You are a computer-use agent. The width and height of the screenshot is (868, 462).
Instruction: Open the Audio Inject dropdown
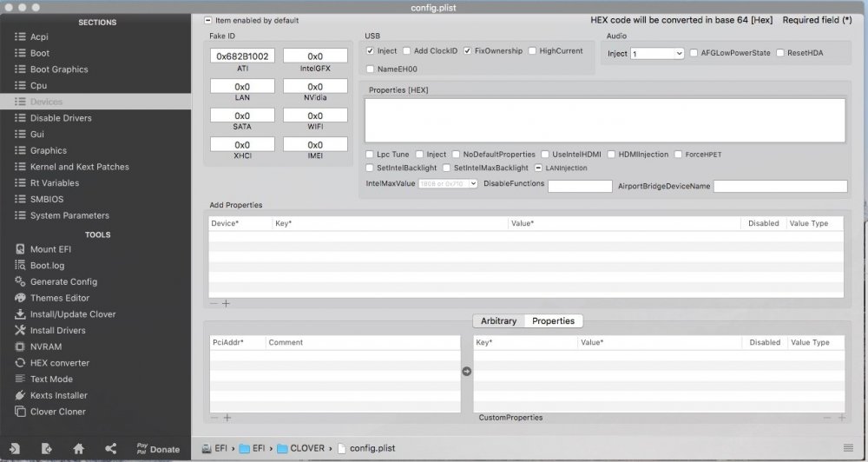coord(657,54)
